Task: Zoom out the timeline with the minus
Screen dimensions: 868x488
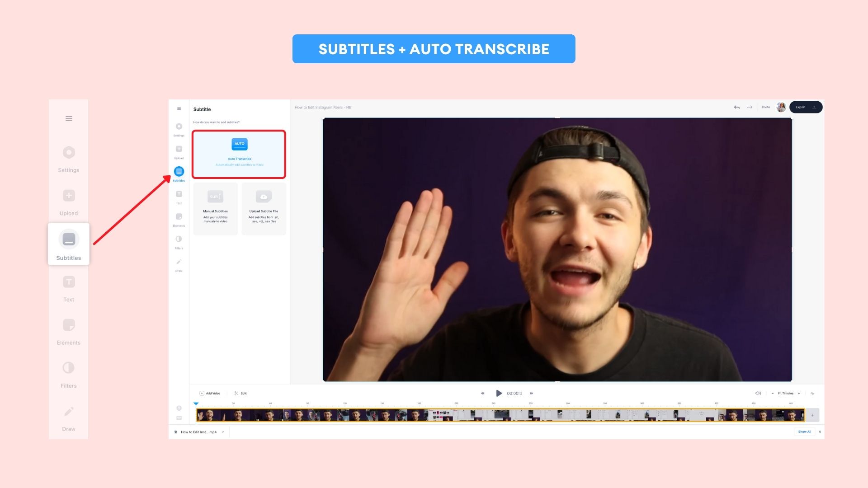Action: 773,393
